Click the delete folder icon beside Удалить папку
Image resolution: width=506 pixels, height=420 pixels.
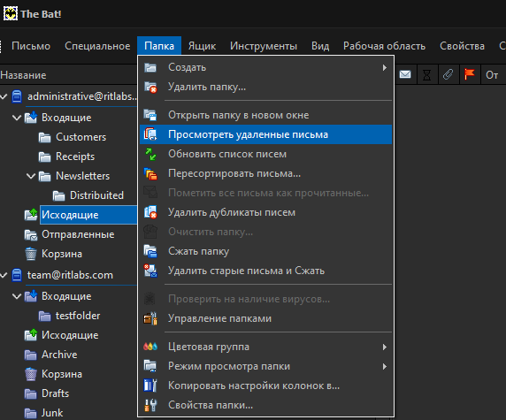coord(150,88)
